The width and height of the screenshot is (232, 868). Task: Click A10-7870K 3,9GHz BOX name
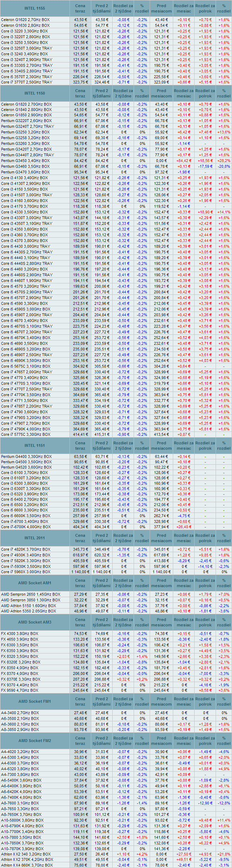pyautogui.click(x=22, y=849)
